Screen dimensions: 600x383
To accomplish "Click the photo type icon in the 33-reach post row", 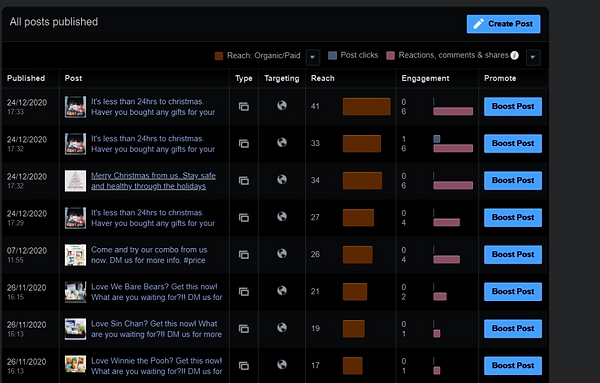I will click(x=244, y=143).
